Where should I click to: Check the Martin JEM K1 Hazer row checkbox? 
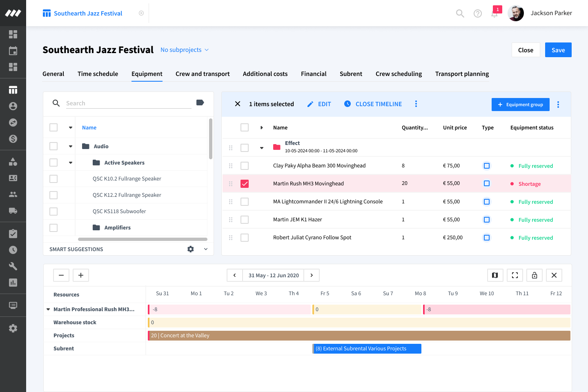[x=245, y=220]
